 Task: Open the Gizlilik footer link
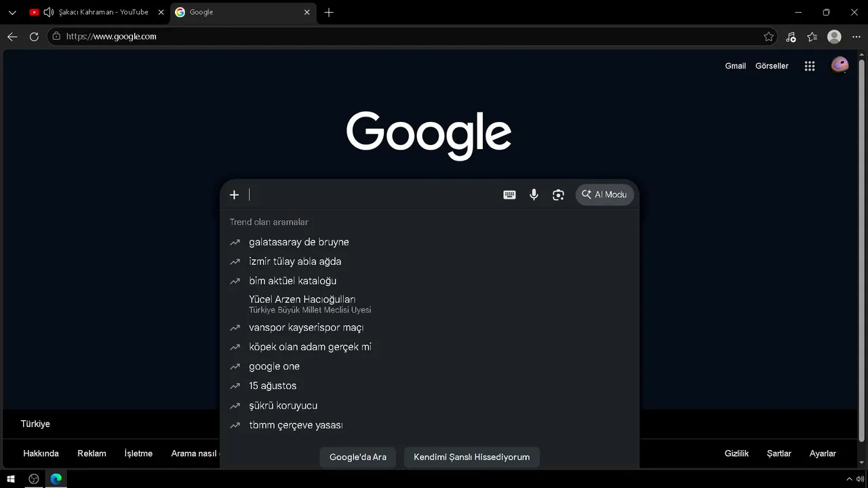coord(736,453)
